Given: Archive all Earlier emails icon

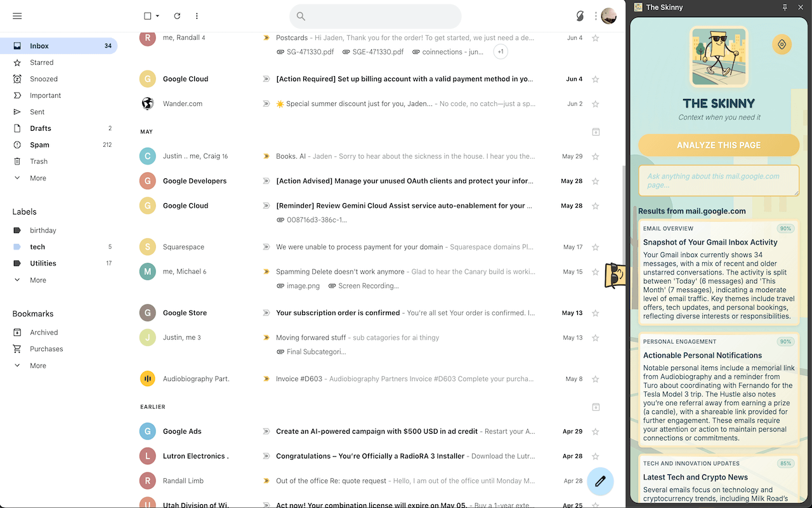Looking at the screenshot, I should (x=596, y=407).
